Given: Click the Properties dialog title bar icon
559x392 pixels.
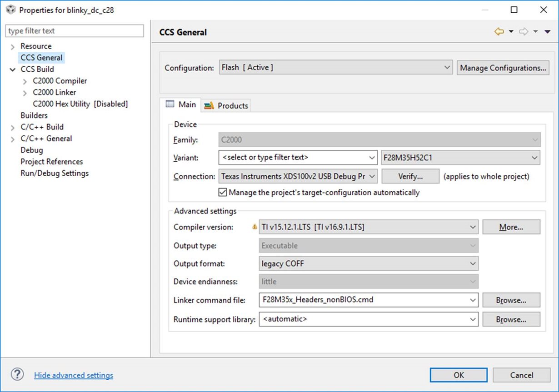Looking at the screenshot, I should click(x=10, y=10).
